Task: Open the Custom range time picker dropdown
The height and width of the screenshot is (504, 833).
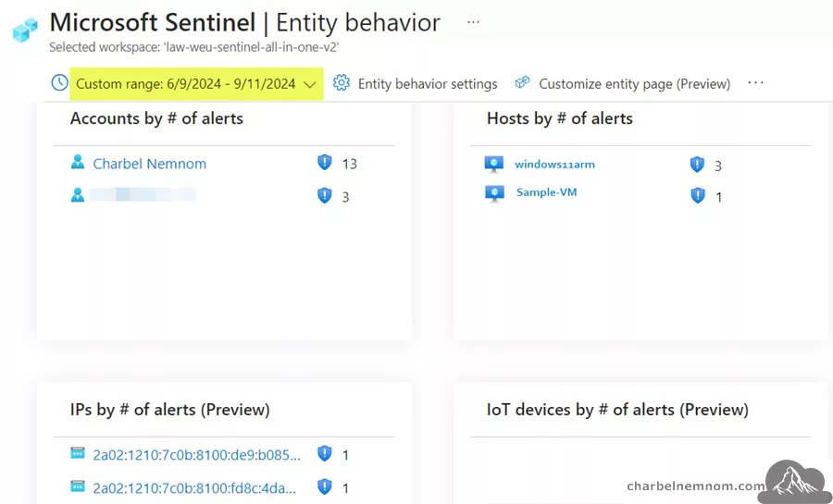Action: (196, 84)
